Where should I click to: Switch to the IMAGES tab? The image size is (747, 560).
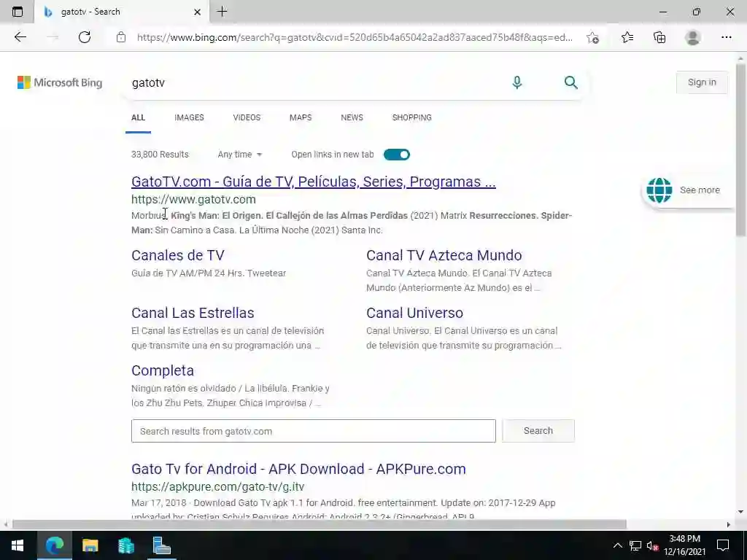pos(189,117)
